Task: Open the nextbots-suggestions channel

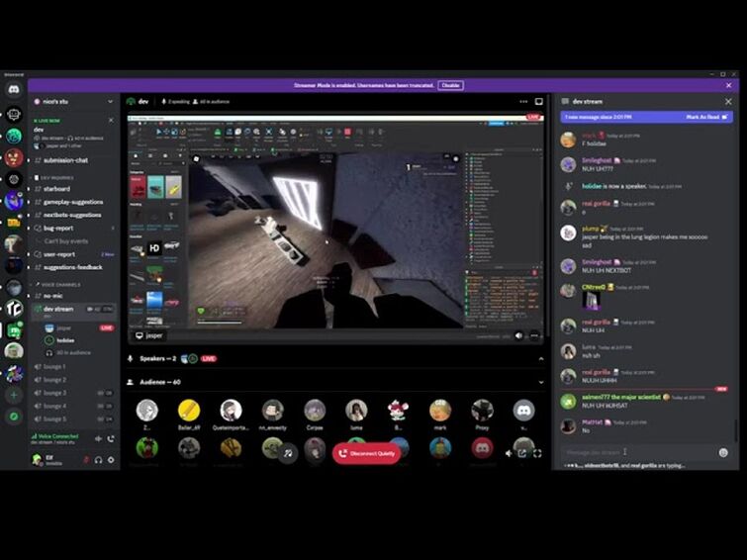Action: pyautogui.click(x=73, y=215)
